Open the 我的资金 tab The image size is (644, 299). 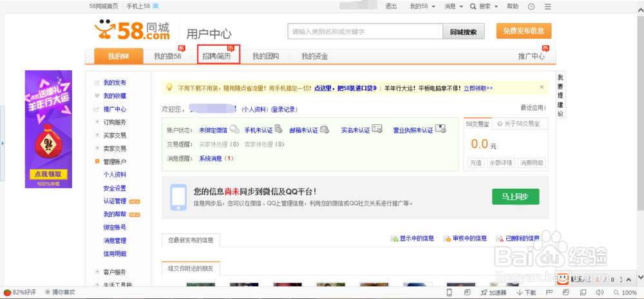pos(315,56)
